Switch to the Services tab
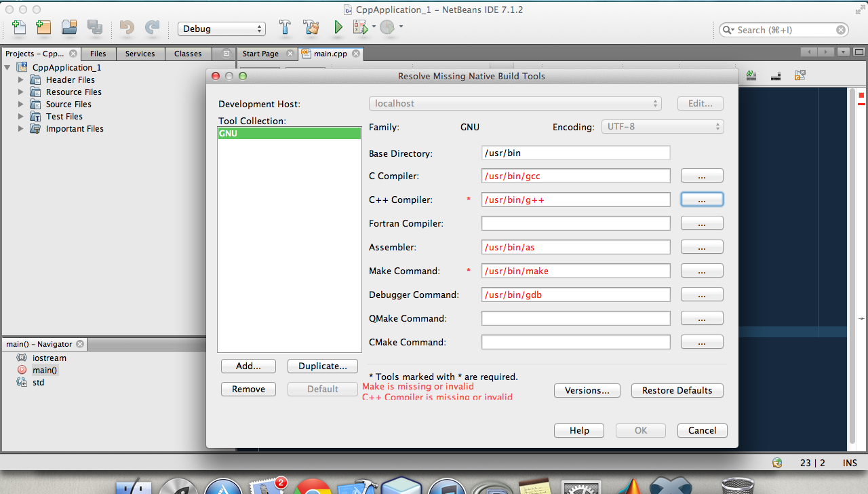 [x=140, y=54]
